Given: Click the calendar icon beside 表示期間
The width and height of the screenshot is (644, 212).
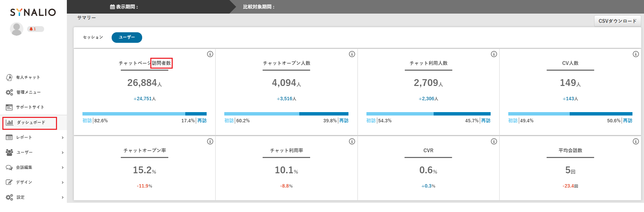Looking at the screenshot, I should (x=112, y=7).
